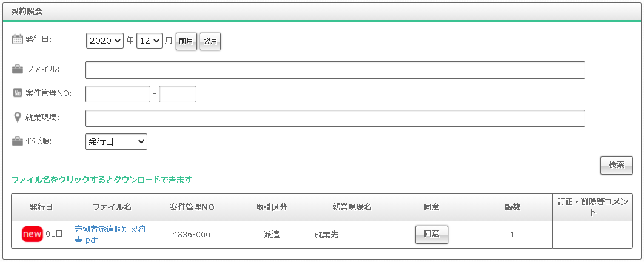Viewport: 644px width, 262px height.
Task: Advance to next month with 翌月 button
Action: pos(210,41)
